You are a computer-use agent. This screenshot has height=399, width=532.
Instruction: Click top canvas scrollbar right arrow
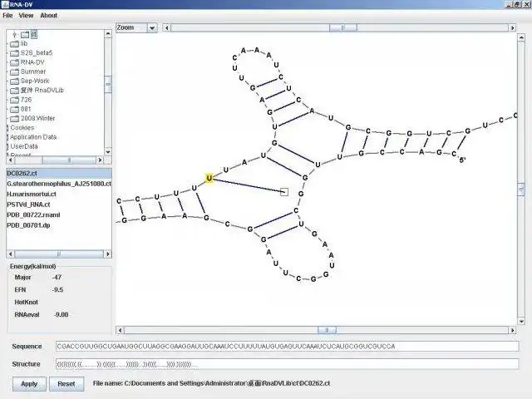click(x=512, y=27)
